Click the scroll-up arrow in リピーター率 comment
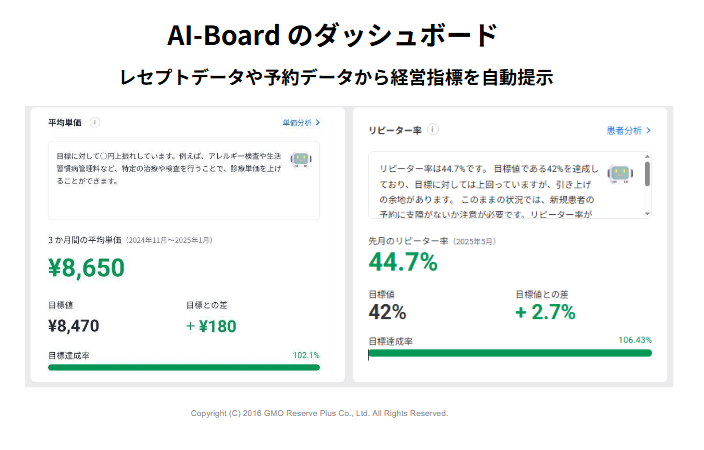The height and width of the screenshot is (450, 704). (647, 157)
